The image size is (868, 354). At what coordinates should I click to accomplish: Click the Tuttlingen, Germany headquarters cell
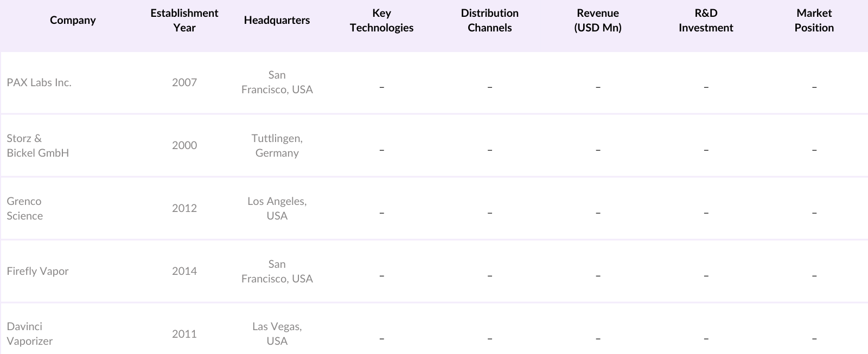click(277, 145)
